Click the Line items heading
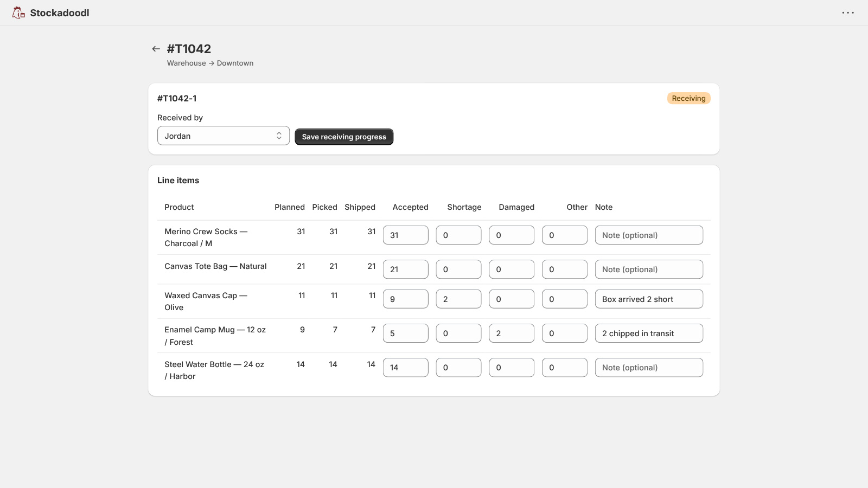The image size is (868, 488). click(x=178, y=181)
